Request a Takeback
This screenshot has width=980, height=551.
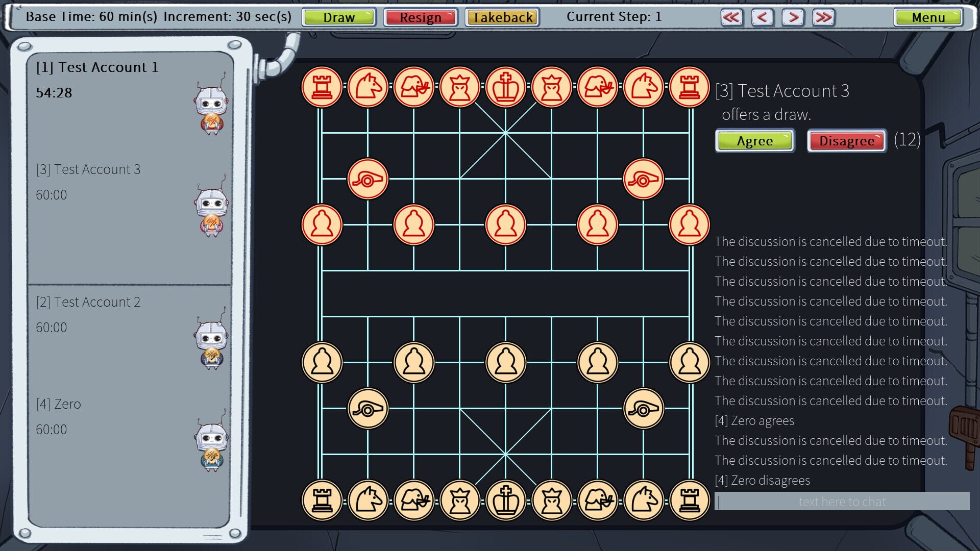click(502, 17)
